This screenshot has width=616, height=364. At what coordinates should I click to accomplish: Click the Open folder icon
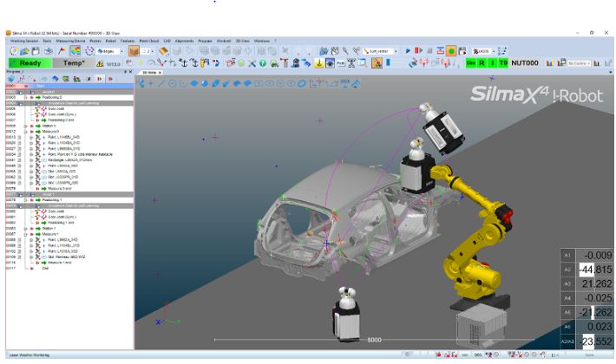click(25, 51)
